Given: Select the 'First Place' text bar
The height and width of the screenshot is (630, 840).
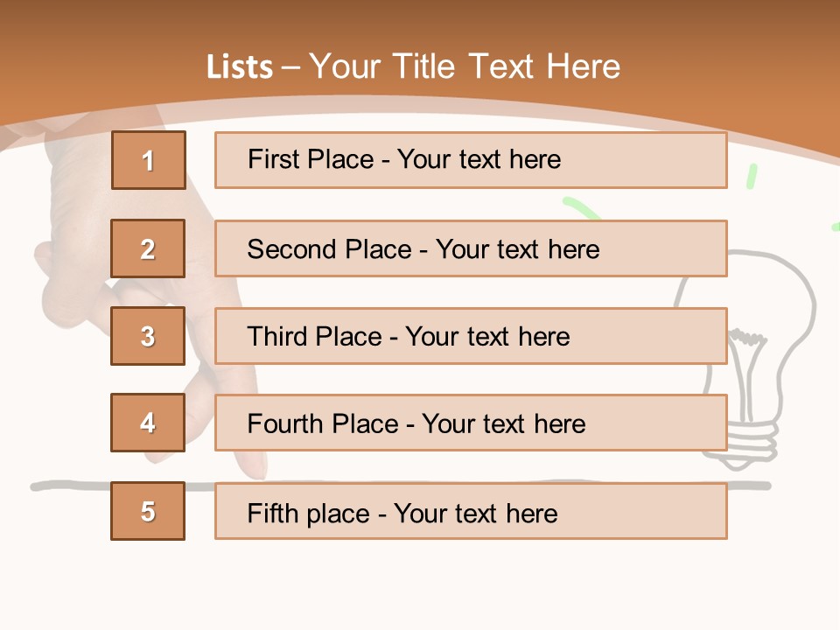Looking at the screenshot, I should 471,160.
